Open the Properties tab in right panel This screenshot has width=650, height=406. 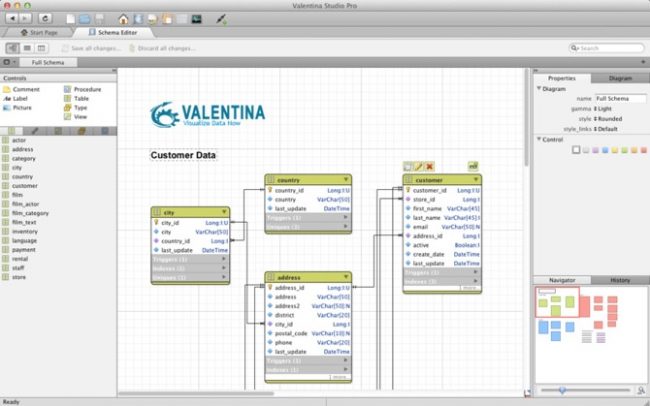click(x=562, y=78)
